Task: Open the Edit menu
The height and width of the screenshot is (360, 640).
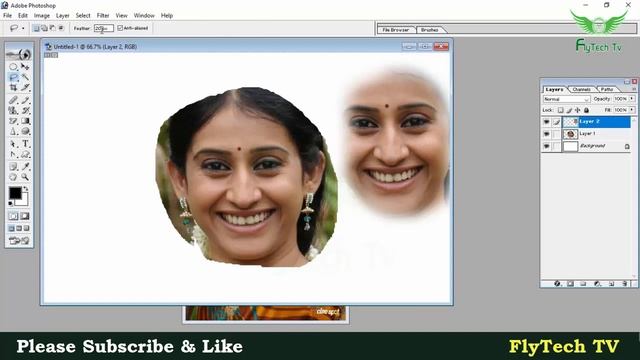Action: pos(23,16)
